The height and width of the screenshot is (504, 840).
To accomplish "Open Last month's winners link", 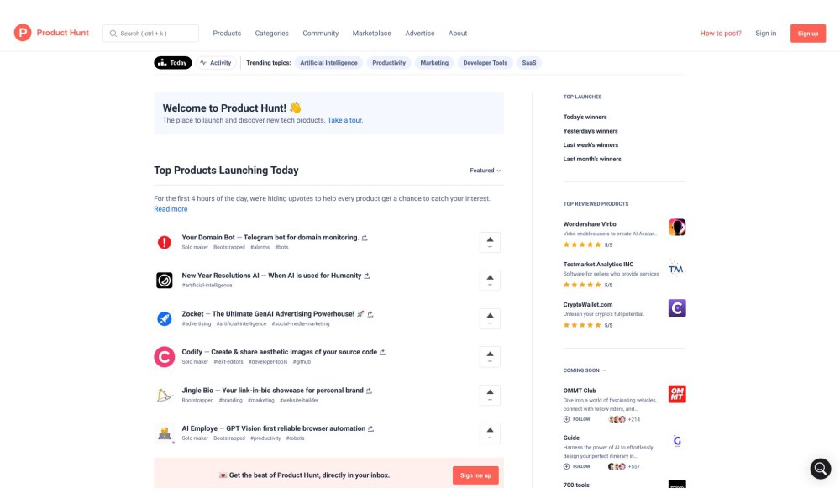I will 592,159.
